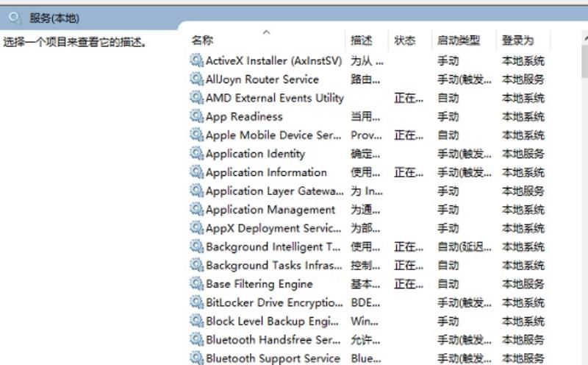Screen dimensions: 588x365
Task: Click the Block Level Backup Engine gear icon
Action: (196, 321)
